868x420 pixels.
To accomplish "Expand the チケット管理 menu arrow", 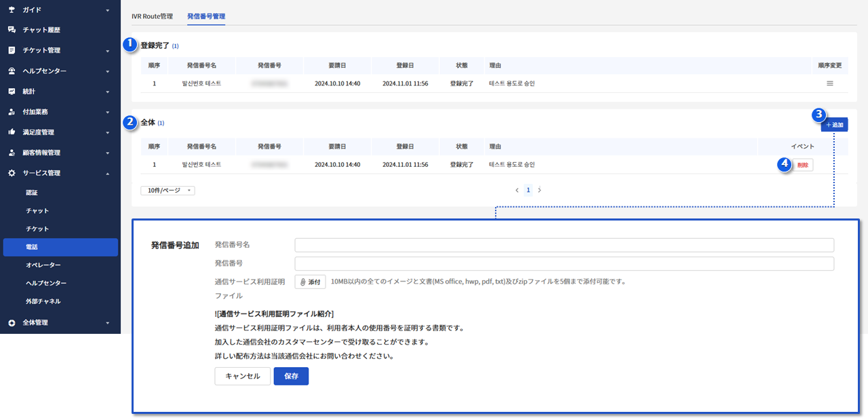I will 107,51.
